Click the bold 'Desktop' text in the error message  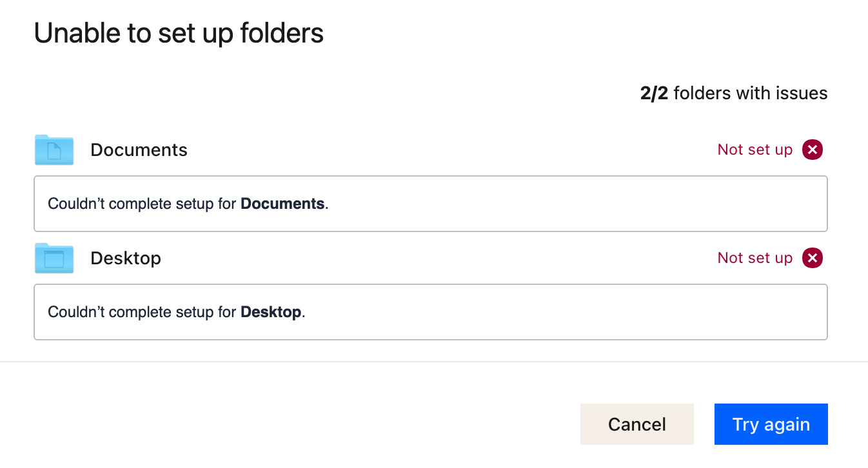[x=271, y=311]
